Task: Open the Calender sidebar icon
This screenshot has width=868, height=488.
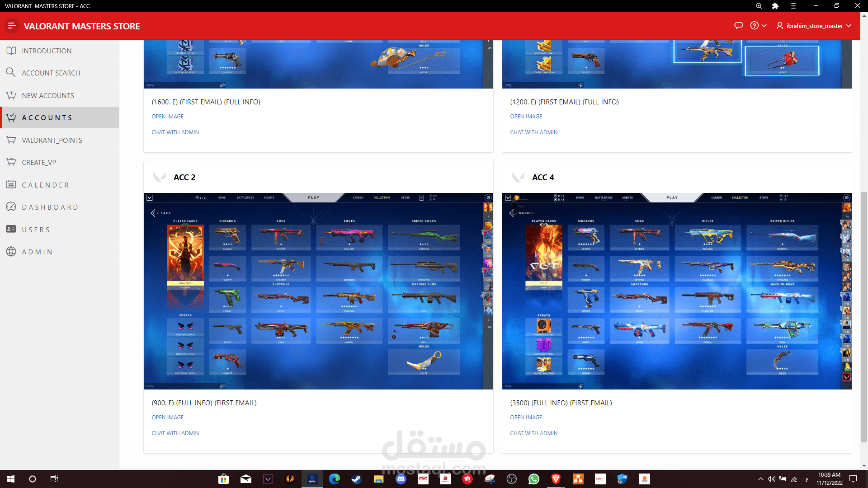Action: tap(11, 185)
